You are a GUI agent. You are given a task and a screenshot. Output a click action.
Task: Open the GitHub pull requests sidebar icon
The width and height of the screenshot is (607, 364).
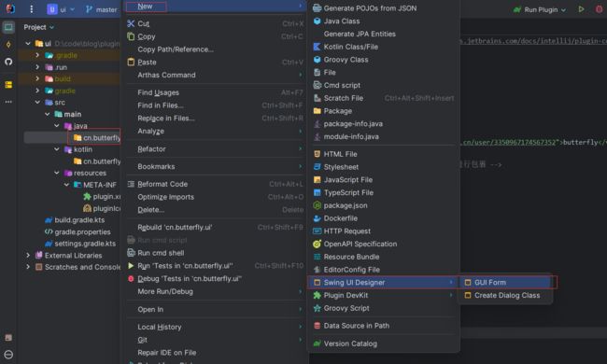coord(8,62)
